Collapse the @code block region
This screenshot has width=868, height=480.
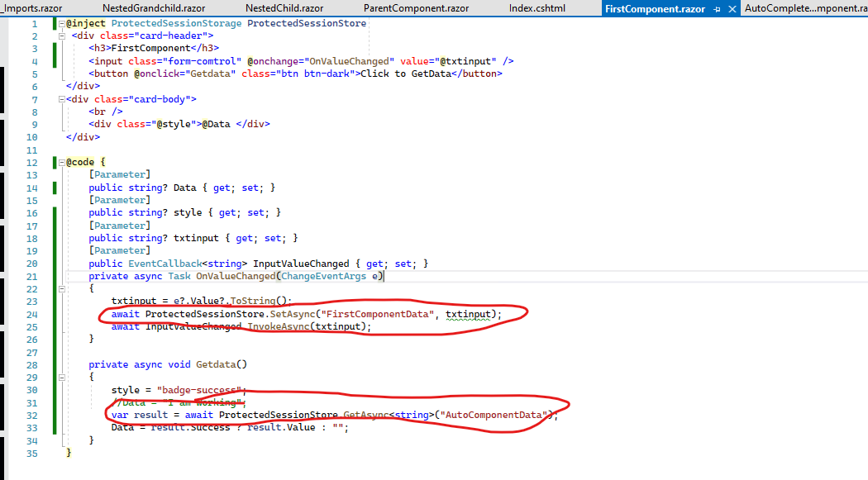[x=60, y=161]
